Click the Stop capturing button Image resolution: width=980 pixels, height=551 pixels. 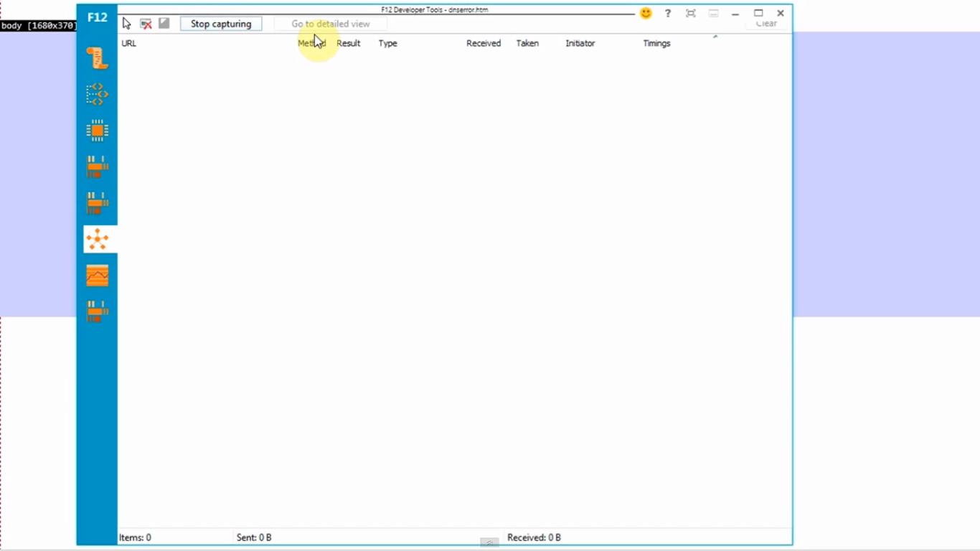tap(221, 24)
